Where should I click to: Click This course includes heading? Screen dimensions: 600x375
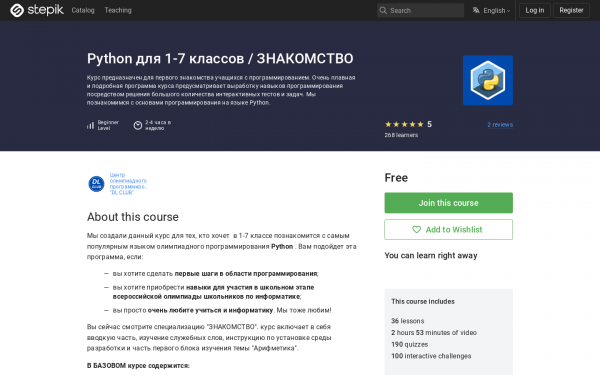point(423,302)
